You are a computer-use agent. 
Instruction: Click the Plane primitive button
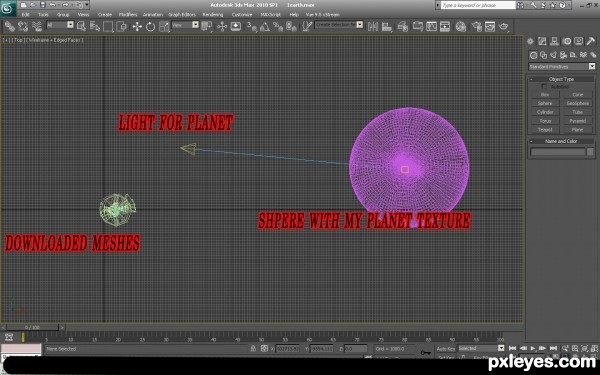578,130
